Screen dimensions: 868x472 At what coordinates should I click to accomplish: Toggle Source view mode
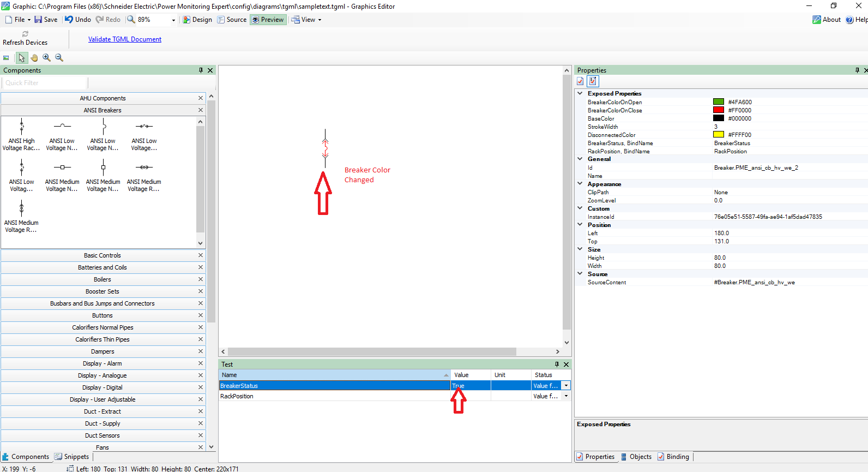pos(232,20)
